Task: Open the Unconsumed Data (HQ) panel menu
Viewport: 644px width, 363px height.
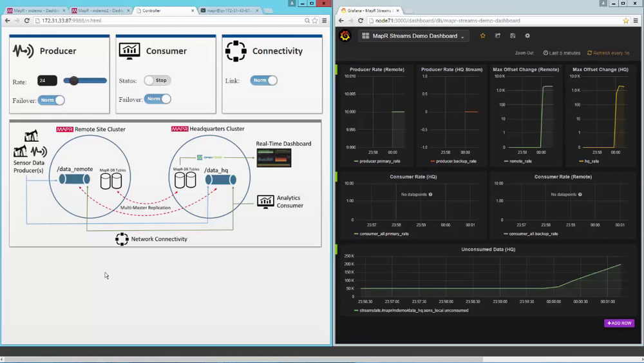Action: pos(488,249)
